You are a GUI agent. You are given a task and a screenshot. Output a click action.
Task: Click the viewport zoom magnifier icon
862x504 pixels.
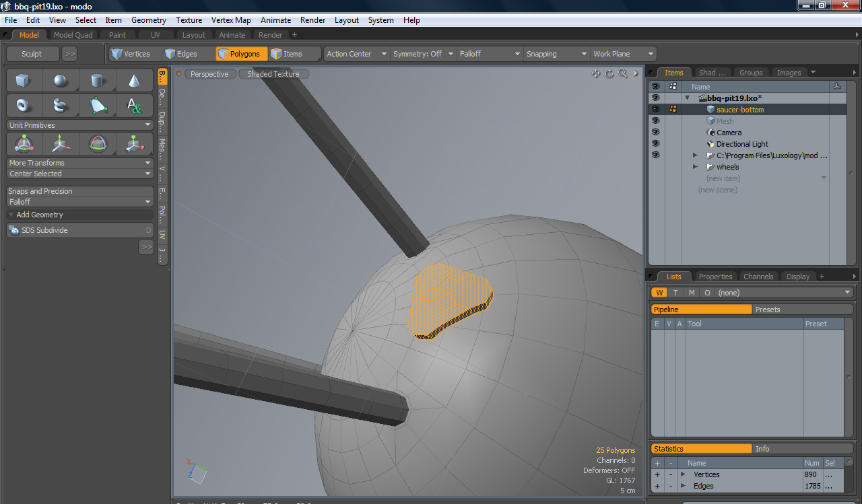click(623, 73)
